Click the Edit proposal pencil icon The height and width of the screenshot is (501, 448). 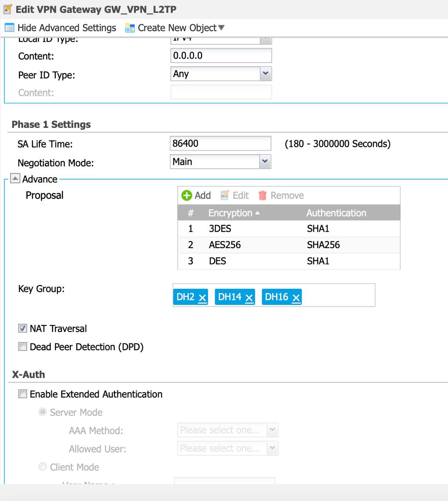224,195
